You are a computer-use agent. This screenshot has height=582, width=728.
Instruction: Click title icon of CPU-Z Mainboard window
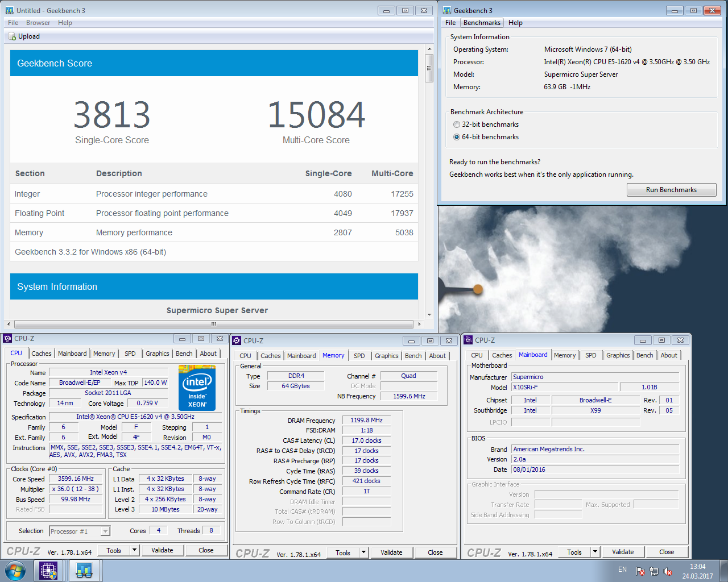[x=468, y=340]
